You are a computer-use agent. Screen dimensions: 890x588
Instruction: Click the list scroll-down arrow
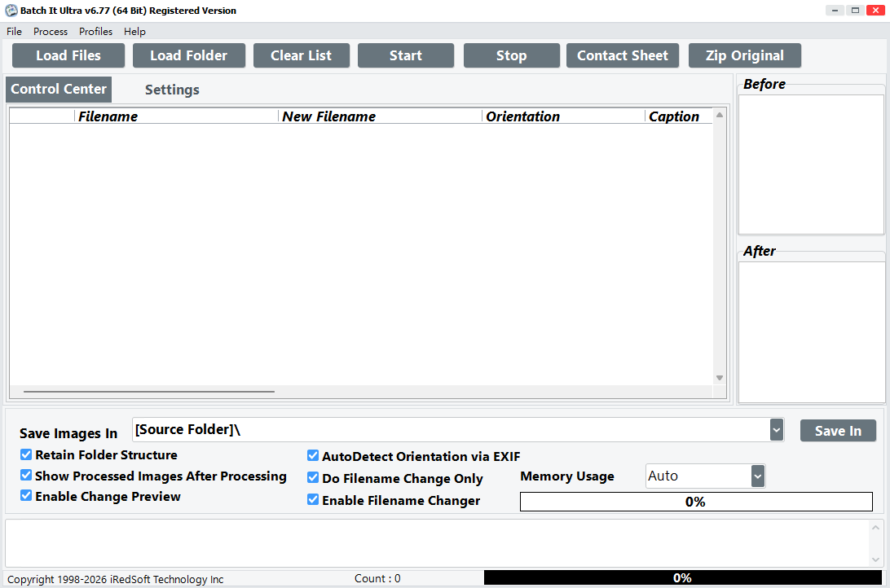tap(719, 378)
